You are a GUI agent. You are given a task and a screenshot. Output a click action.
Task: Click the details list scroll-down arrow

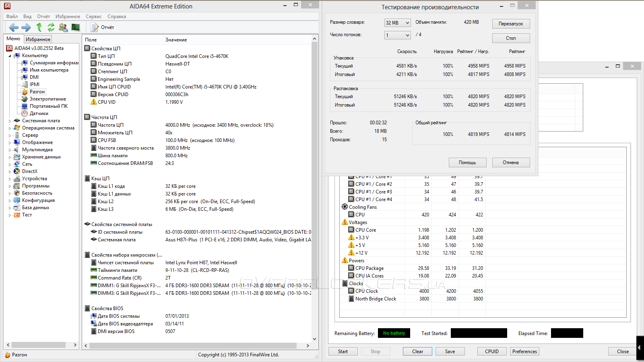click(x=315, y=339)
